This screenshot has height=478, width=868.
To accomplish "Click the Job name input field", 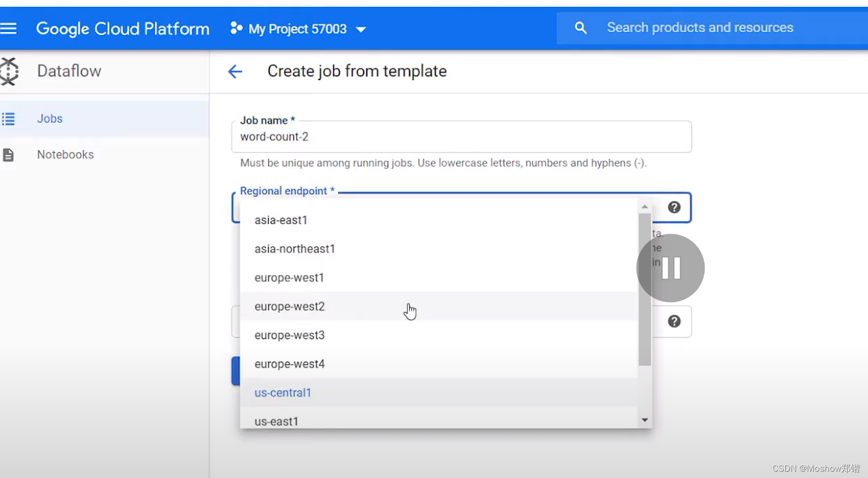I will (462, 137).
